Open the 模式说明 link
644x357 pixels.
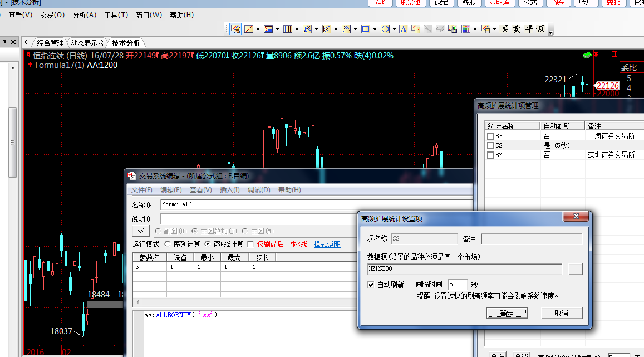click(x=327, y=244)
